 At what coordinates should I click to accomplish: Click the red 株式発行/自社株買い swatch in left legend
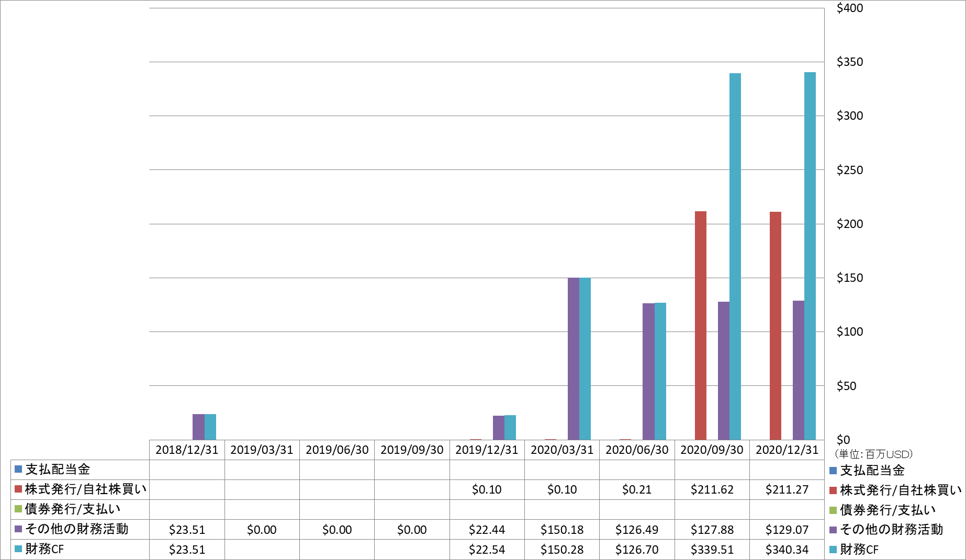pyautogui.click(x=18, y=489)
